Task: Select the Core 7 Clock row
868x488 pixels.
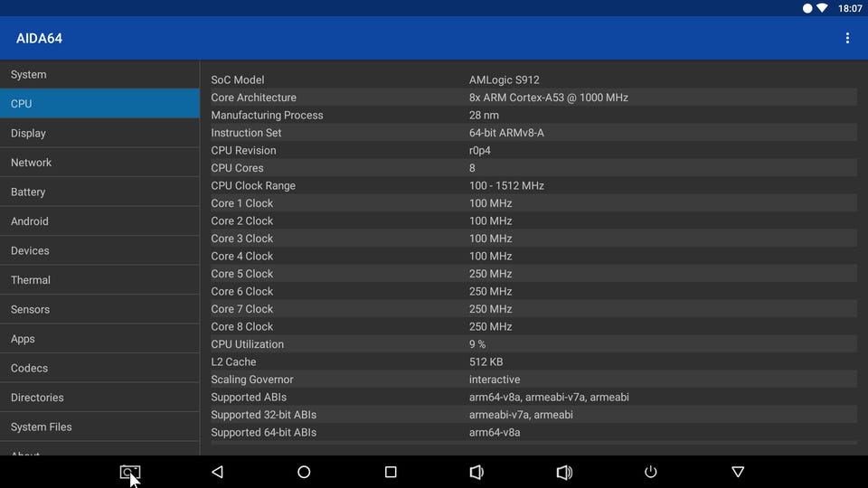Action: coord(533,309)
